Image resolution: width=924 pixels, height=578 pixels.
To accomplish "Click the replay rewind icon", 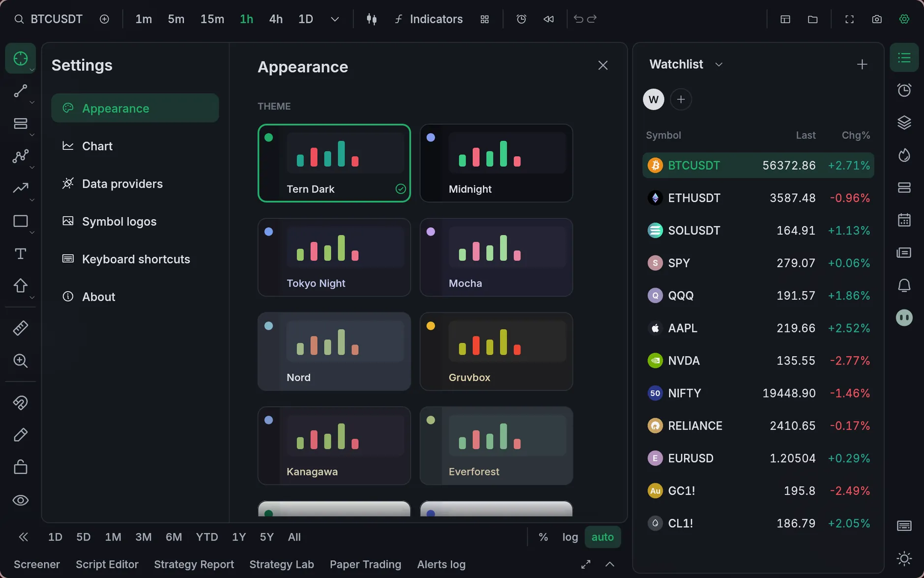I will coord(549,19).
